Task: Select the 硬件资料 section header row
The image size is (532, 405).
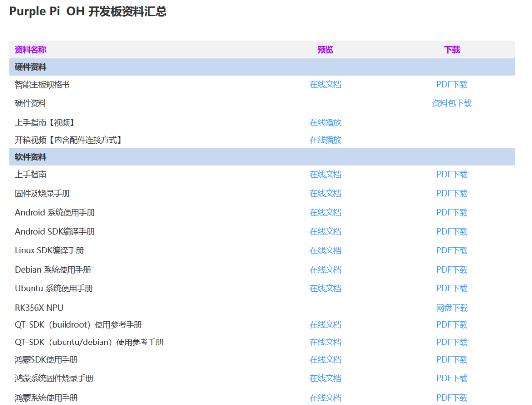Action: [x=262, y=67]
